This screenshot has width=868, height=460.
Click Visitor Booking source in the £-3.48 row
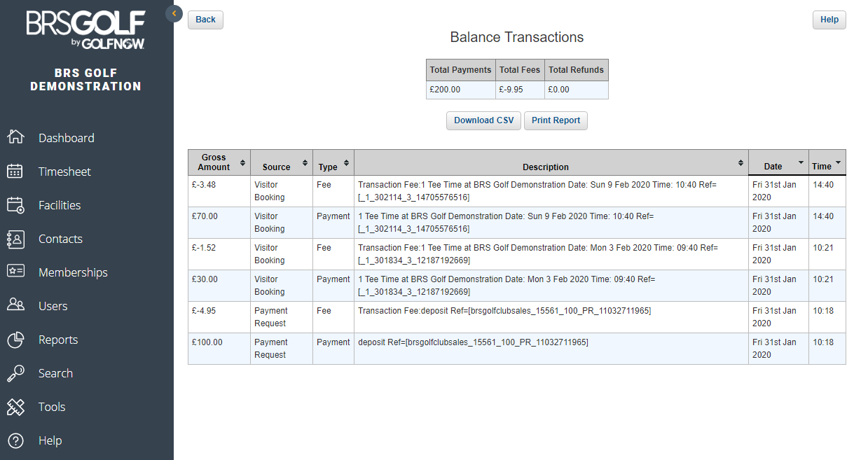[x=270, y=191]
